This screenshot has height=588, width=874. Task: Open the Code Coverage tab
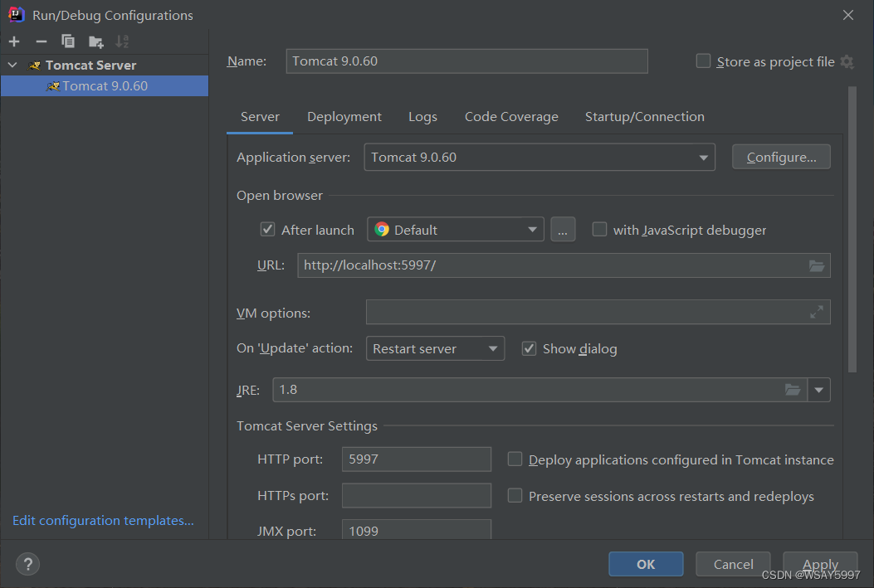point(511,117)
